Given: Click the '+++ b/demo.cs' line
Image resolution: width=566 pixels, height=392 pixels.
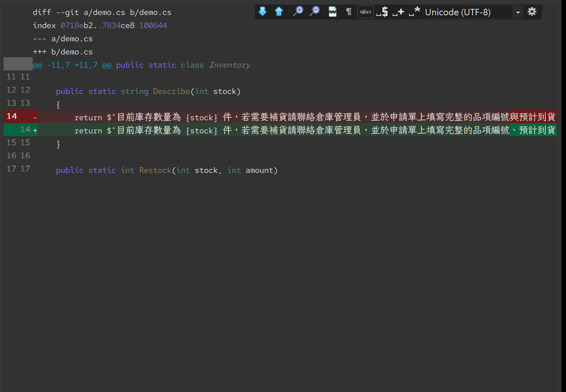Looking at the screenshot, I should pos(63,52).
